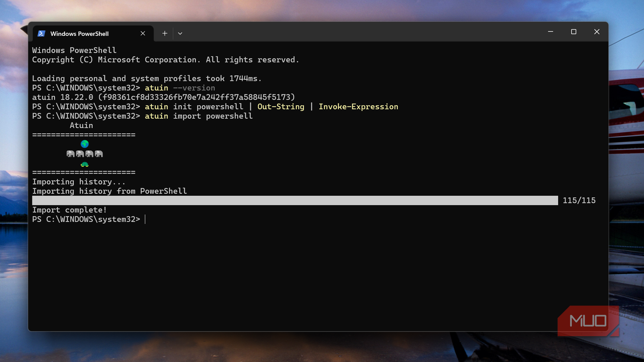Viewport: 644px width, 362px height.
Task: Click the atuin 18.22.0 version line
Action: point(164,97)
